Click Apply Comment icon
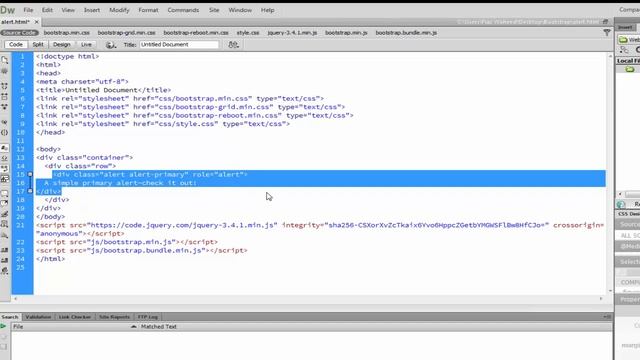The height and width of the screenshot is (360, 640). [x=4, y=193]
